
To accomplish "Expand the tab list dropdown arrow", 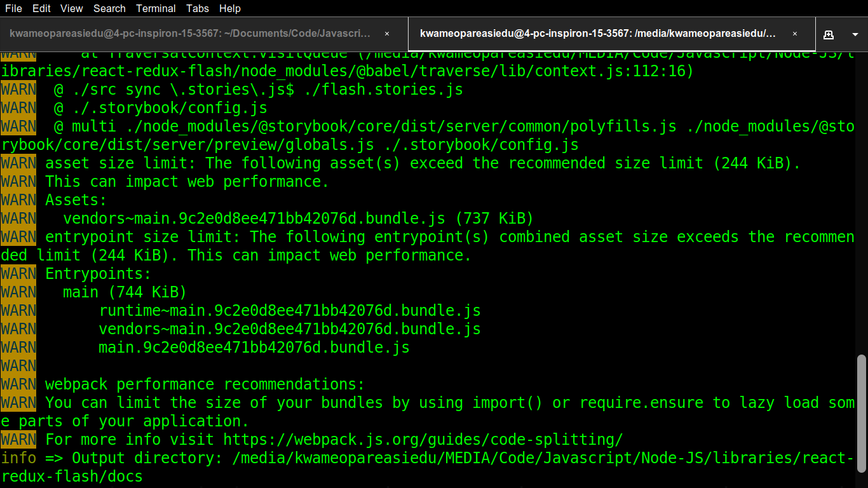I will (x=855, y=34).
